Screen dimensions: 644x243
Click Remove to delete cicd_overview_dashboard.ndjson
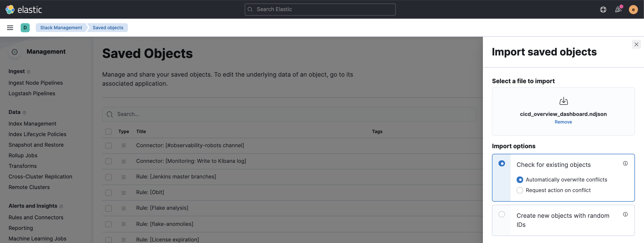click(563, 122)
